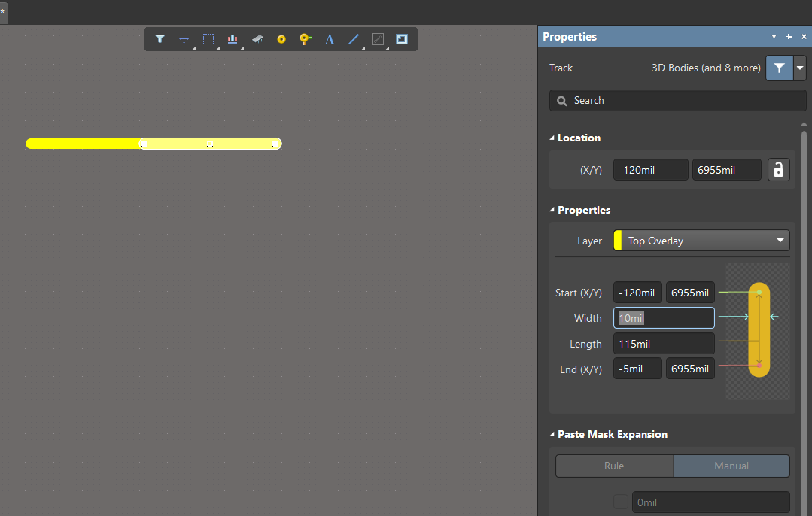Image resolution: width=812 pixels, height=516 pixels.
Task: Click the Width field 10mil
Action: tap(664, 317)
